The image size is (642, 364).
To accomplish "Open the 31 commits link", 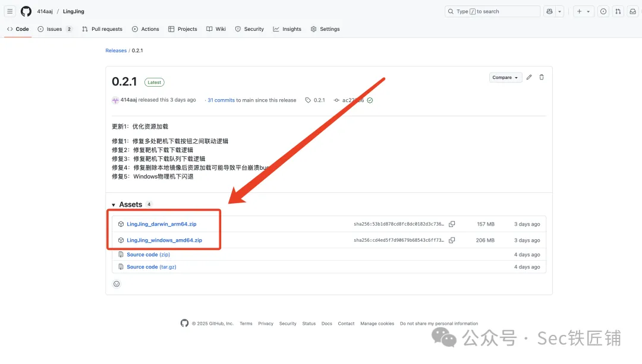I will tap(221, 100).
